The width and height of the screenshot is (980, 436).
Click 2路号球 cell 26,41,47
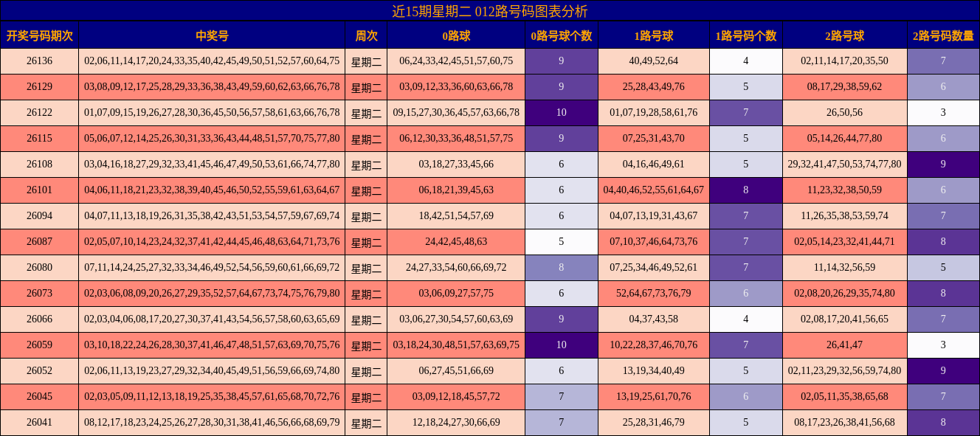pyautogui.click(x=845, y=345)
